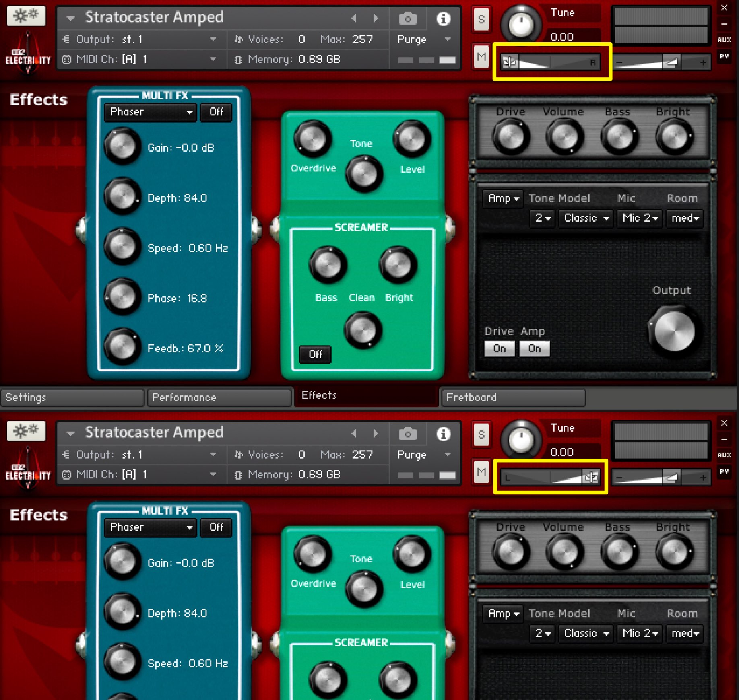Toggle the upper Multi FX Off button
739x700 pixels.
[216, 112]
